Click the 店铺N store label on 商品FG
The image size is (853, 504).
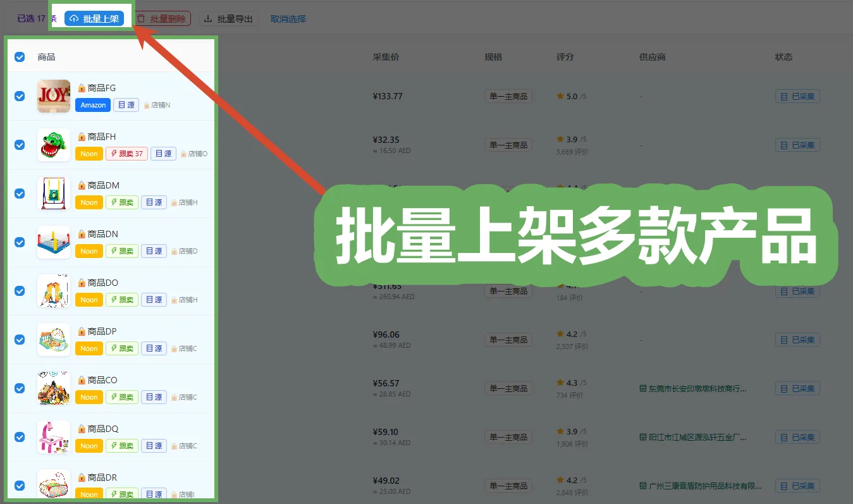click(157, 105)
